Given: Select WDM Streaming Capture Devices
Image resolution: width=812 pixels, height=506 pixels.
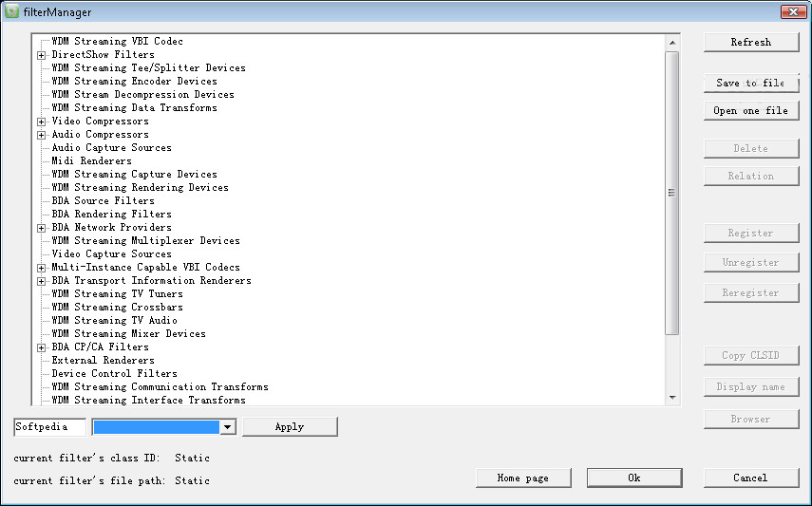Looking at the screenshot, I should 134,175.
